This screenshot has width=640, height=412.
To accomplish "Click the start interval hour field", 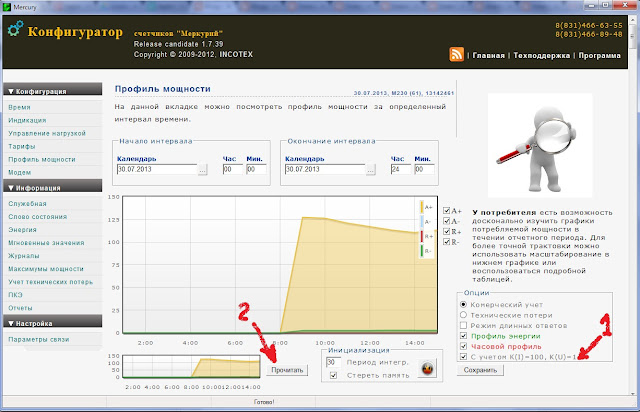I will 233,169.
